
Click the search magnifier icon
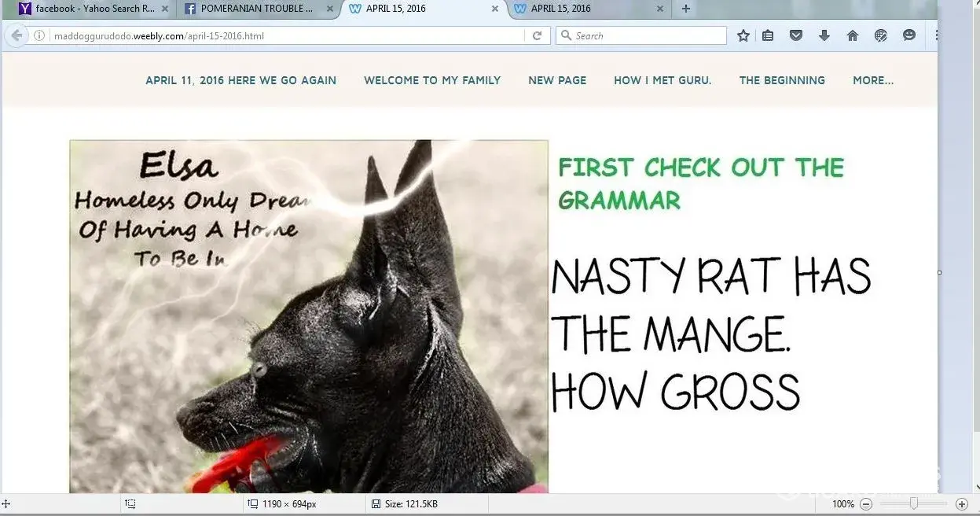567,35
